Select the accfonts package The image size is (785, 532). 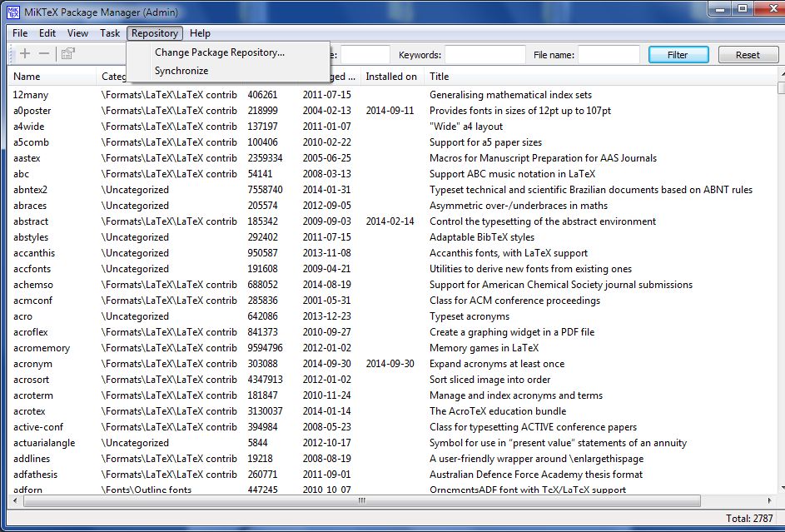coord(32,269)
